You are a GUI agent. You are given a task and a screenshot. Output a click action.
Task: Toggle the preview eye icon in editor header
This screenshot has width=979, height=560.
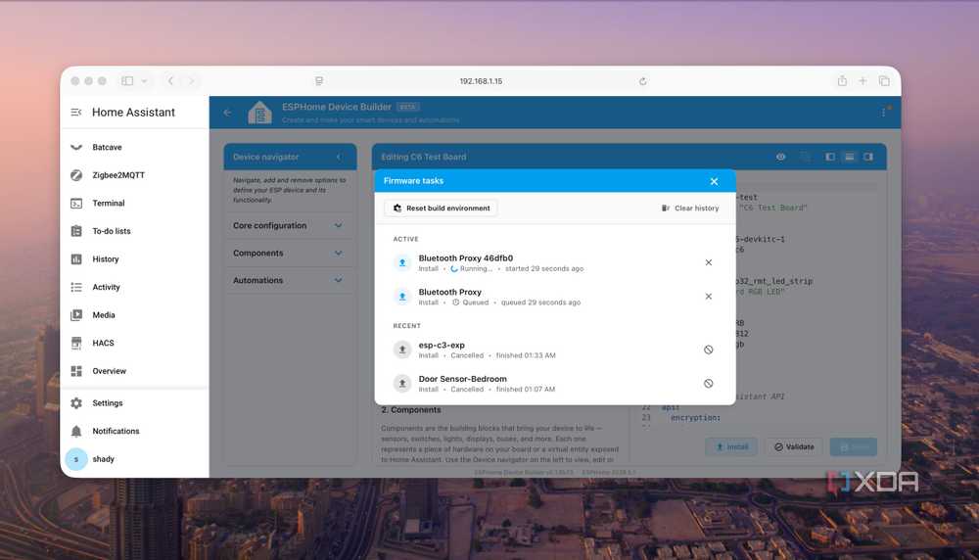pyautogui.click(x=780, y=158)
